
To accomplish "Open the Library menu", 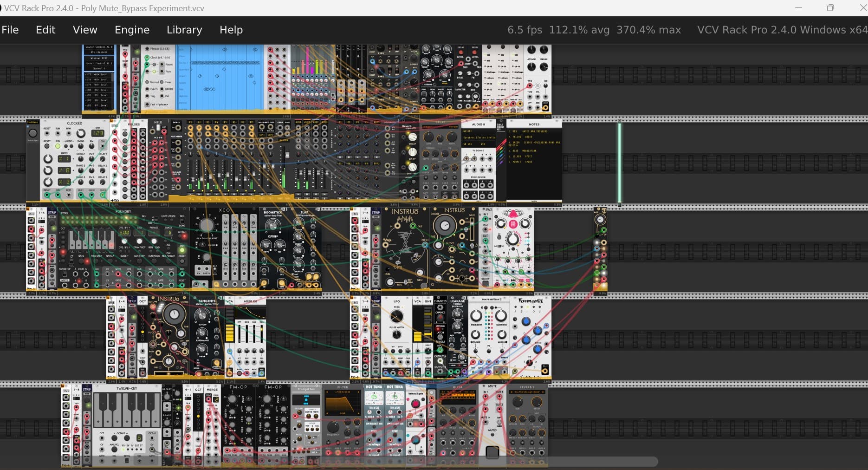I will click(x=184, y=30).
